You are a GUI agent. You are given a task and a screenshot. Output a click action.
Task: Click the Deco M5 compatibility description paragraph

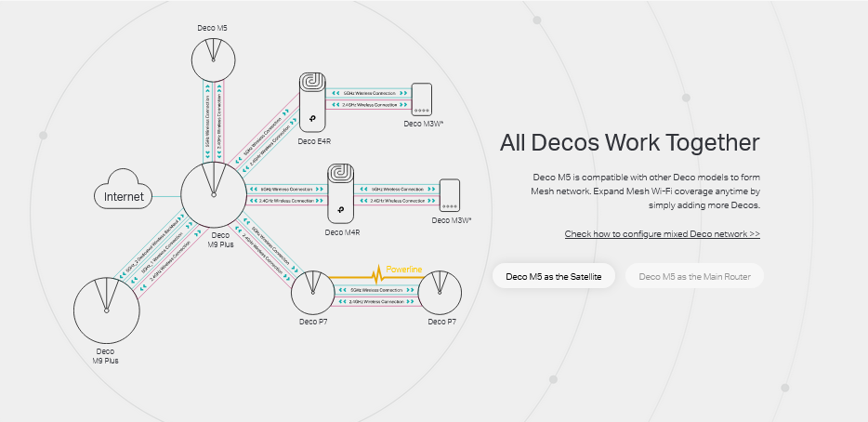point(646,191)
